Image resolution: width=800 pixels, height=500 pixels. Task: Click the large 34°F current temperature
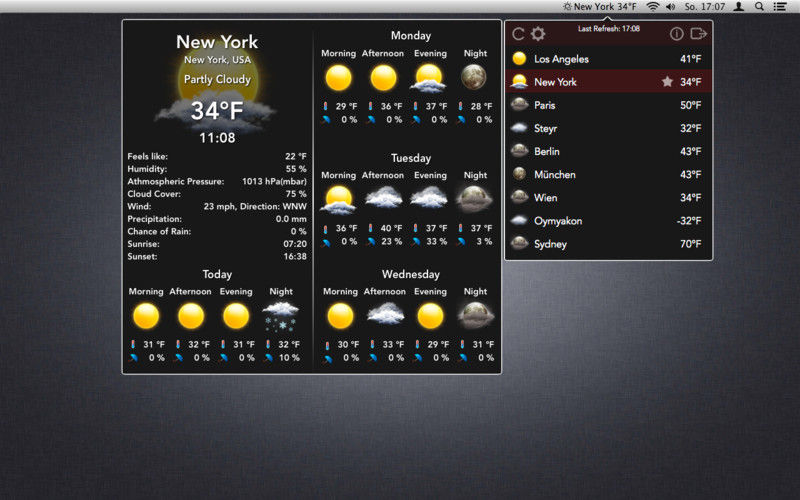[217, 111]
